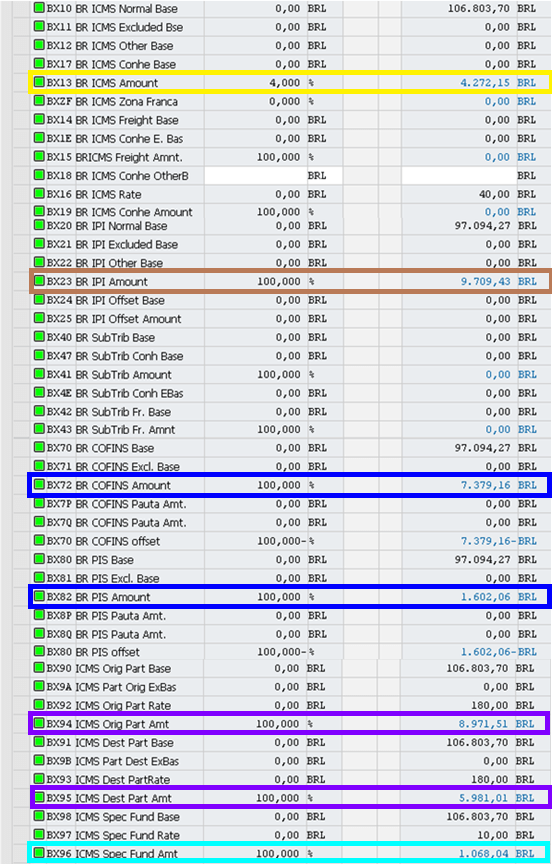Click green status icon for BX10 row

(39, 8)
